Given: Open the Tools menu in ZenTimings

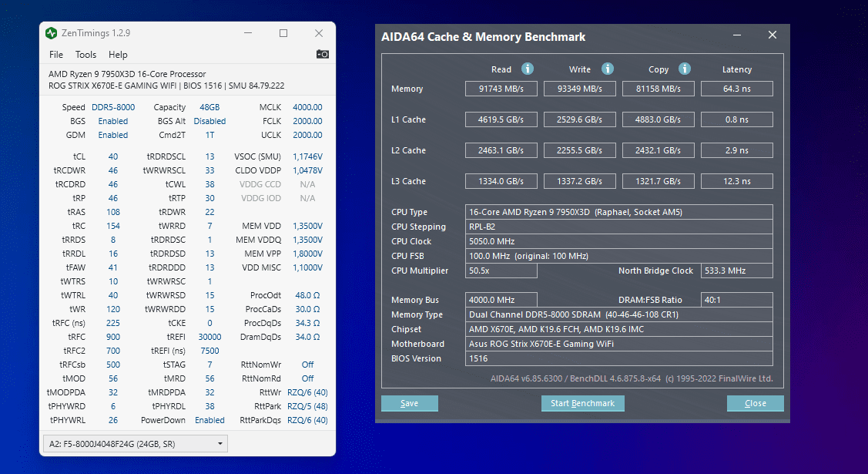Looking at the screenshot, I should 85,54.
